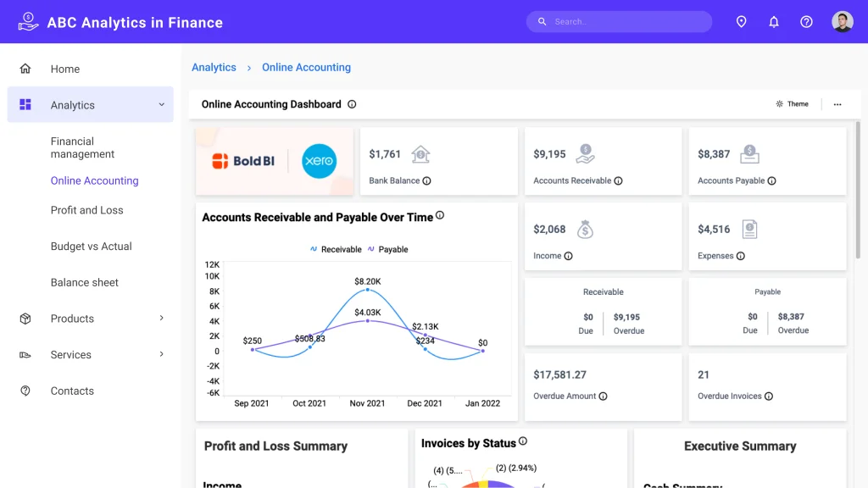
Task: Navigate back using the Analytics breadcrumb link
Action: (214, 67)
